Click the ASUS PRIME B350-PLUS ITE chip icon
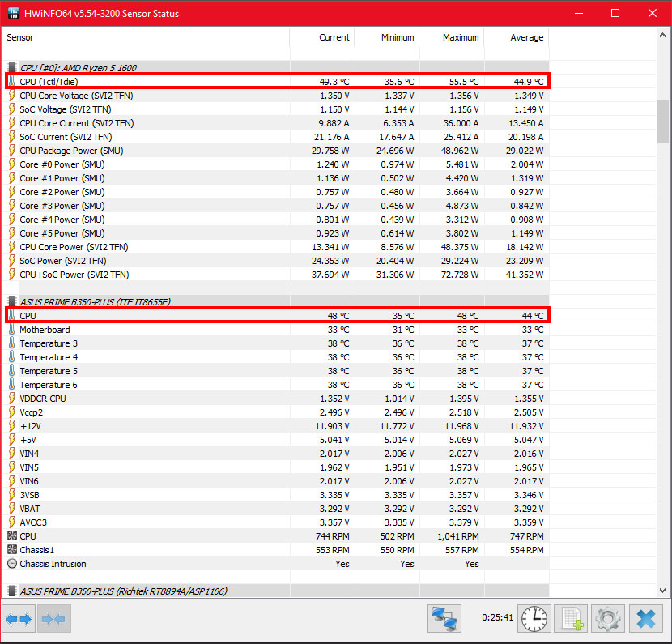Screen dimensions: 672x644 pos(12,301)
